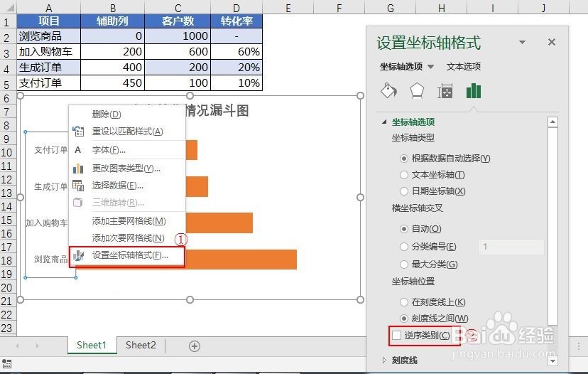Click the macro record icon in status bar
Image resolution: width=588 pixels, height=374 pixels.
point(7,363)
